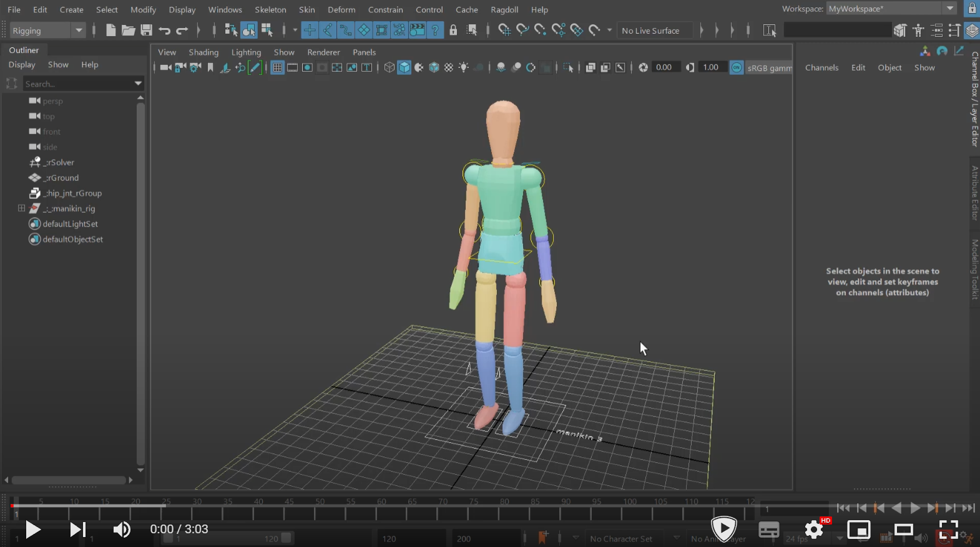Toggle the color management ON button
980x547 pixels.
[x=737, y=67]
